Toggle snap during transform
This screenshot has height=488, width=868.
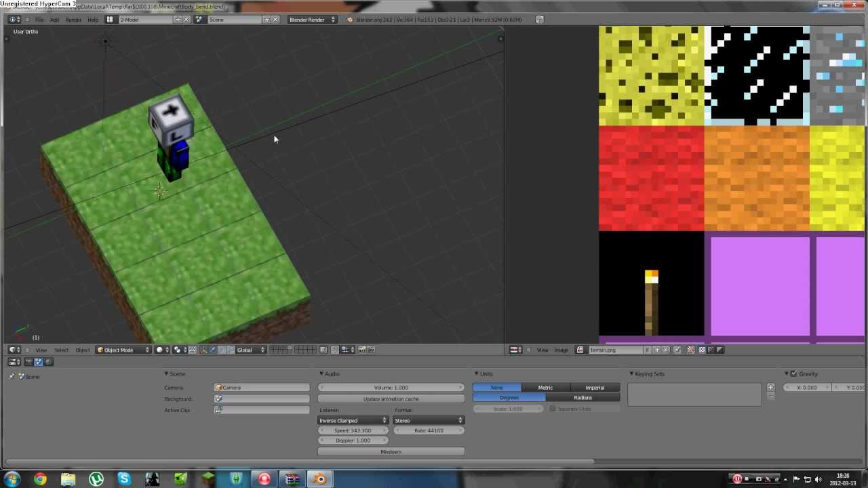pyautogui.click(x=334, y=350)
